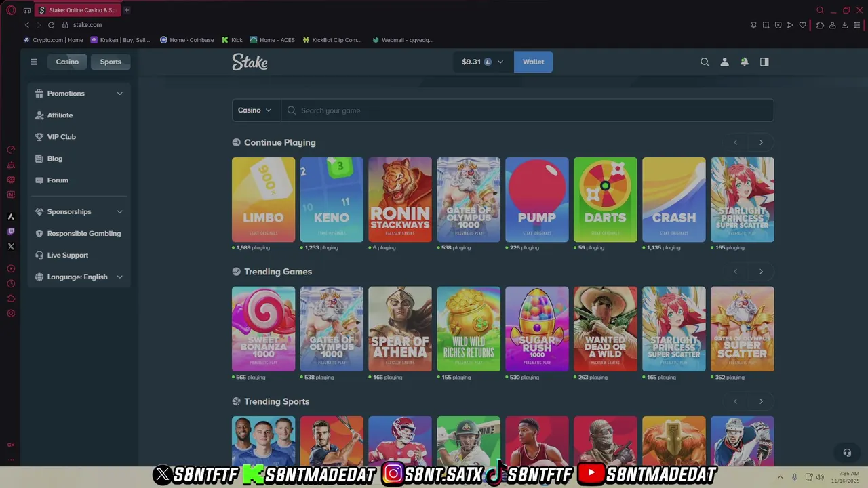
Task: Click the Wallet button
Action: point(533,62)
